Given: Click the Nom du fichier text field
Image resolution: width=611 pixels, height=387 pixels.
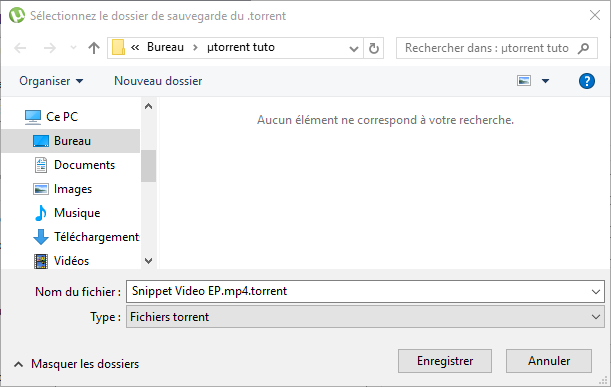Looking at the screenshot, I should tap(359, 291).
